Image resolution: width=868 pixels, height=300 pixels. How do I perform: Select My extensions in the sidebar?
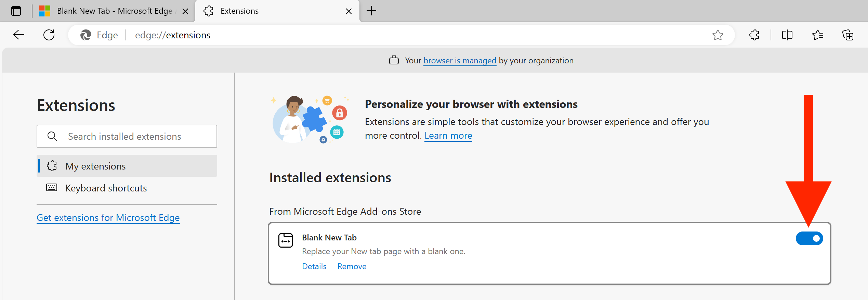[127, 166]
